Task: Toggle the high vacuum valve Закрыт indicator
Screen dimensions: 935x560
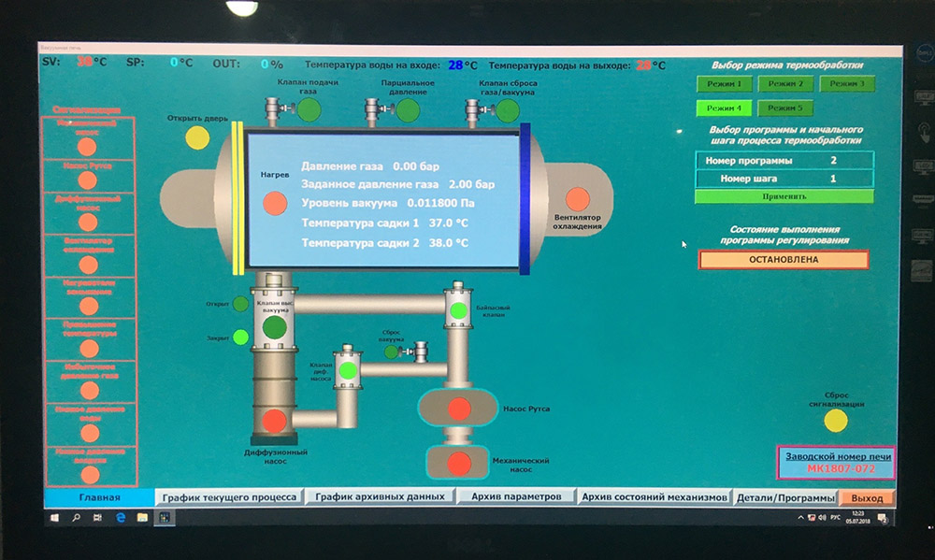Action: click(240, 337)
